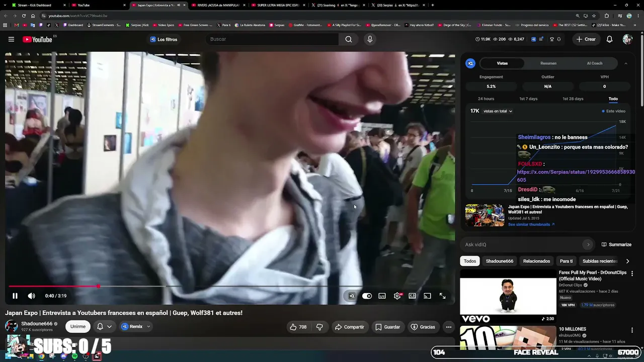Open Farex Pull My Pearl video thumbnail
Image resolution: width=644 pixels, height=362 pixels.
508,297
